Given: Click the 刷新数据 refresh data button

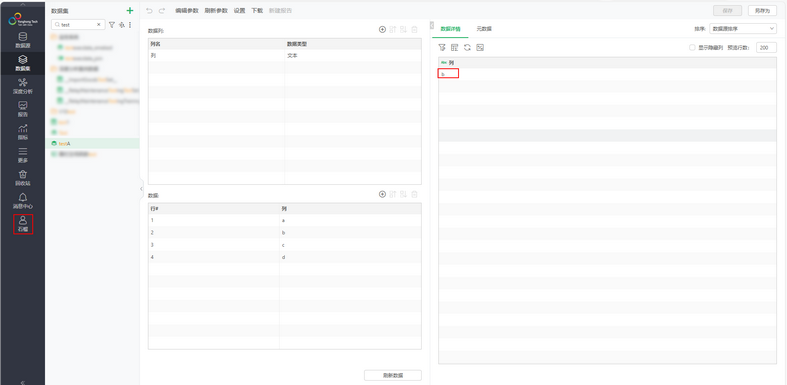Looking at the screenshot, I should coord(392,375).
